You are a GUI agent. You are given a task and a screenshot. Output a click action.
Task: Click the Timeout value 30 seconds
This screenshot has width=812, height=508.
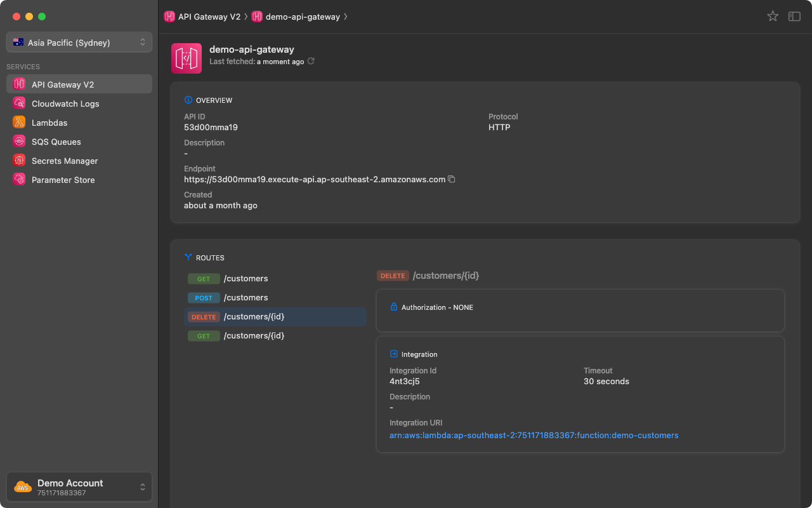tap(606, 381)
